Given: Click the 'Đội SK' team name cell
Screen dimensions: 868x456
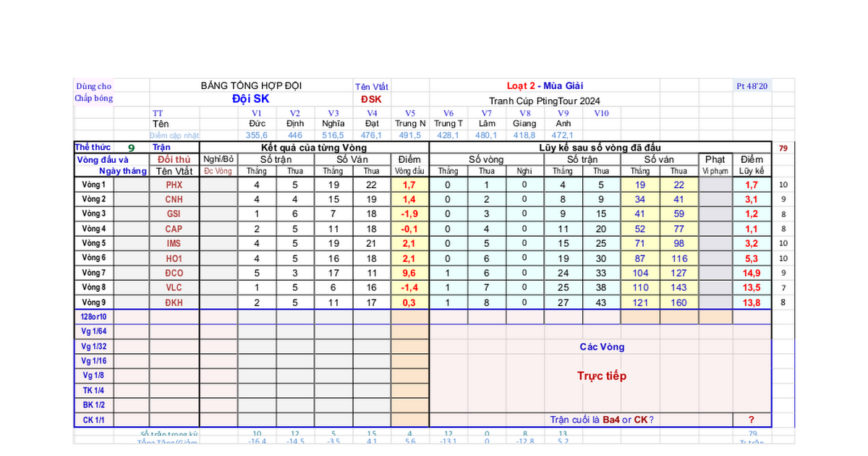Looking at the screenshot, I should pyautogui.click(x=251, y=99).
